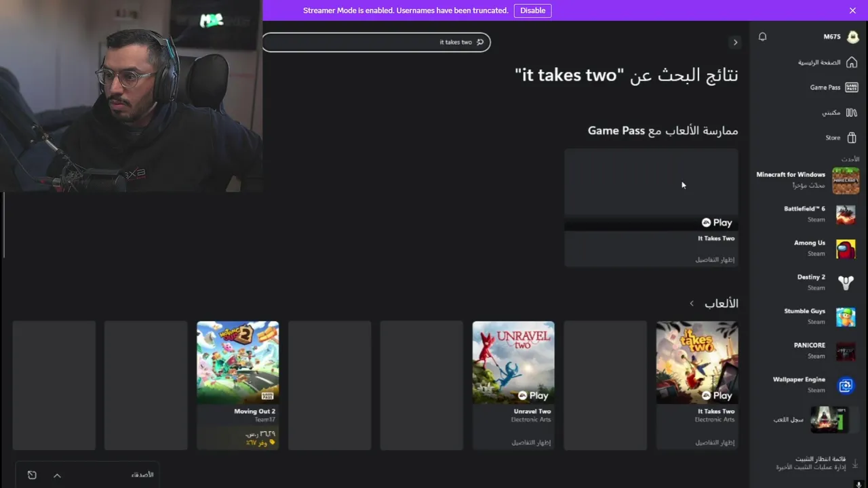Click the 'Unravel Two' title text
868x488 pixels.
[532, 411]
